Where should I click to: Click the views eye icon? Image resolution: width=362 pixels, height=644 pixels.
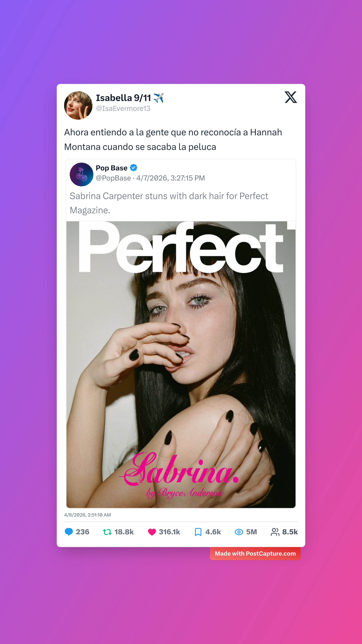239,532
